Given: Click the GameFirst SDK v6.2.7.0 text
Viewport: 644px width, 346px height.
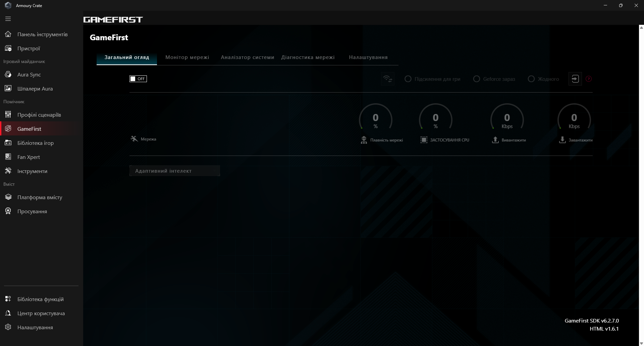Looking at the screenshot, I should [x=592, y=321].
